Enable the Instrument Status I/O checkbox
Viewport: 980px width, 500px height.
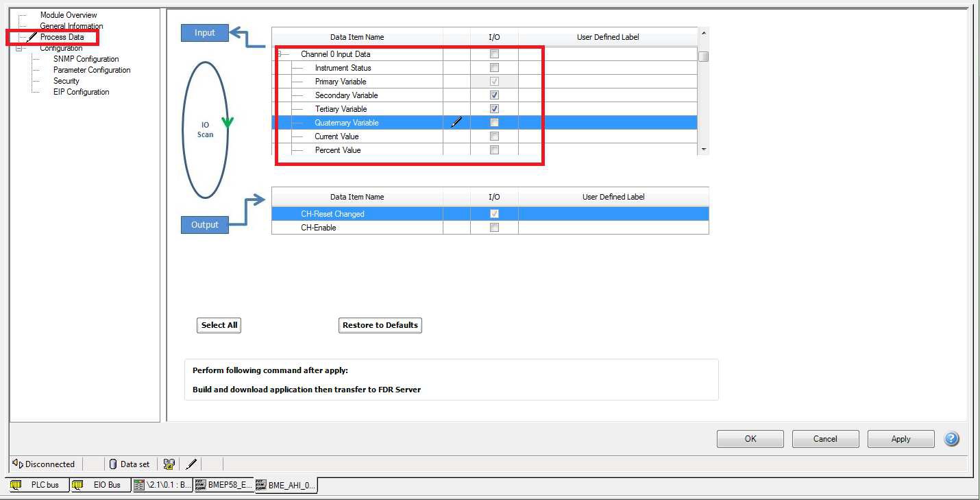point(494,68)
